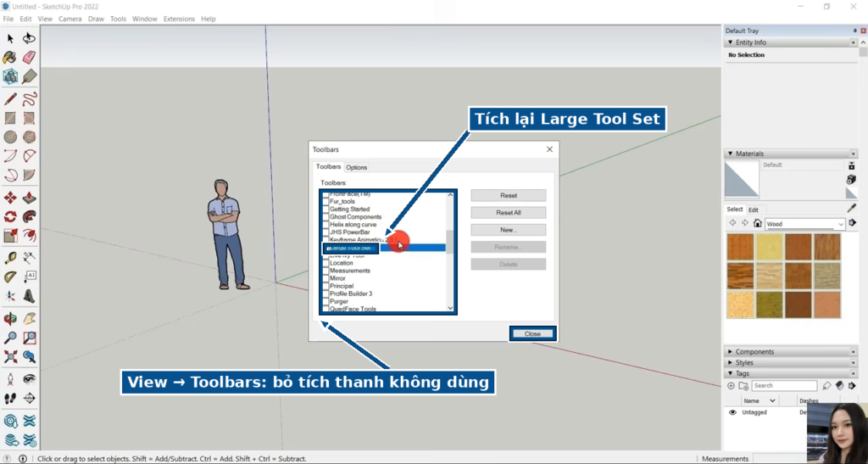This screenshot has height=464, width=868.
Task: Add a new tag with plus icon
Action: pyautogui.click(x=731, y=385)
